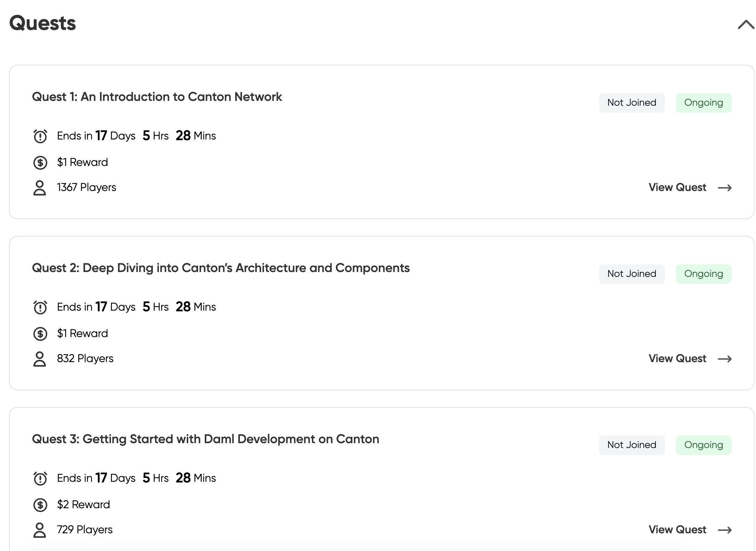Screen dimensions: 756x551
Task: Click Not Joined badge on Quest 3
Action: coord(632,445)
